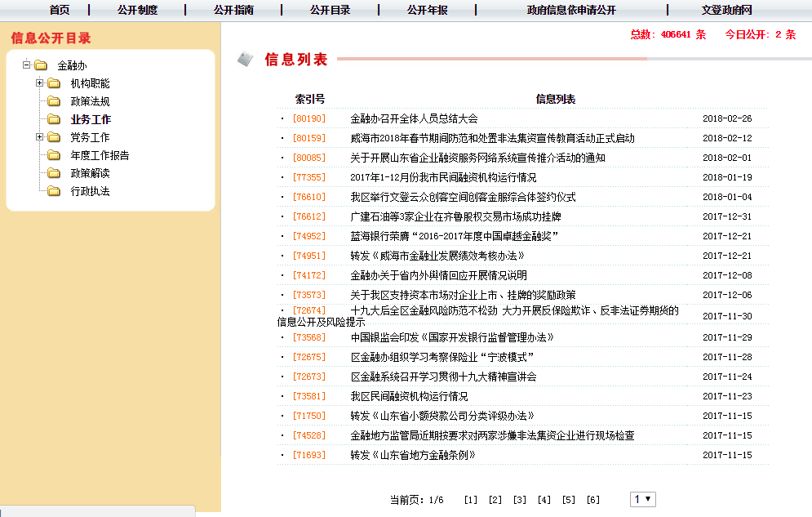Image resolution: width=812 pixels, height=517 pixels.
Task: Open 转发《山东省小额贷款公司分类评级办法》
Action: pyautogui.click(x=442, y=416)
